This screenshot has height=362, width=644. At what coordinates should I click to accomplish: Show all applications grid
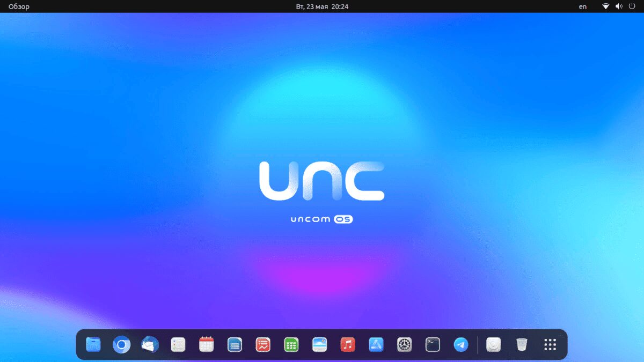click(x=550, y=344)
